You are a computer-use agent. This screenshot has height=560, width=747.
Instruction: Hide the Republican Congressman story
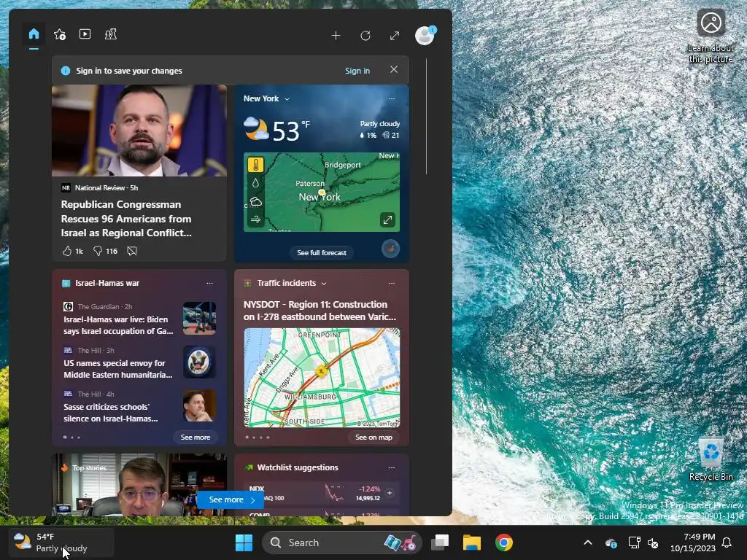pos(132,251)
